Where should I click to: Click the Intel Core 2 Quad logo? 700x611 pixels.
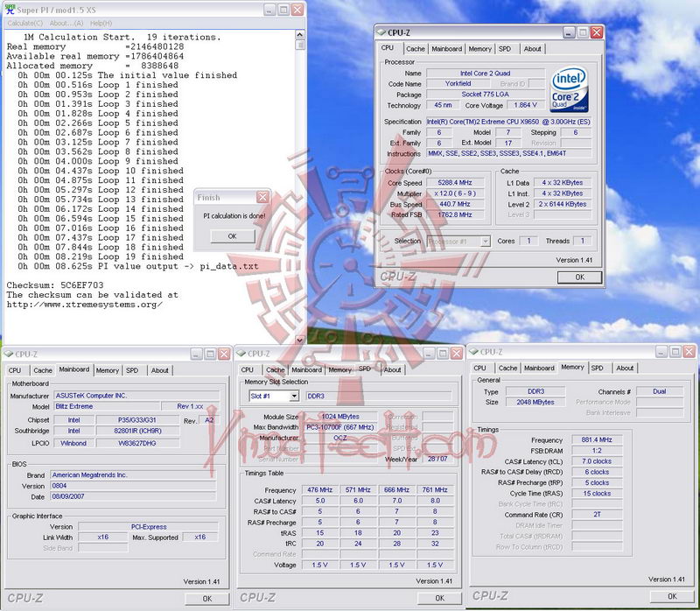coord(569,90)
